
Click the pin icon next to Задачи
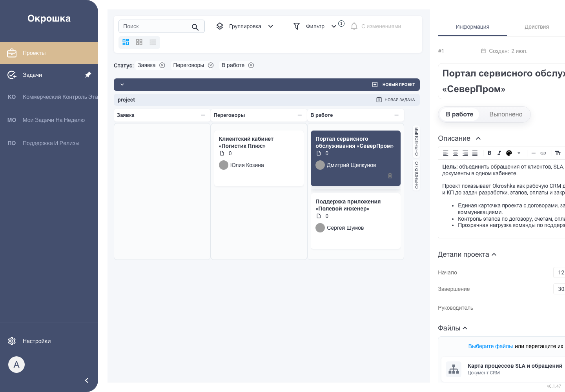(88, 74)
